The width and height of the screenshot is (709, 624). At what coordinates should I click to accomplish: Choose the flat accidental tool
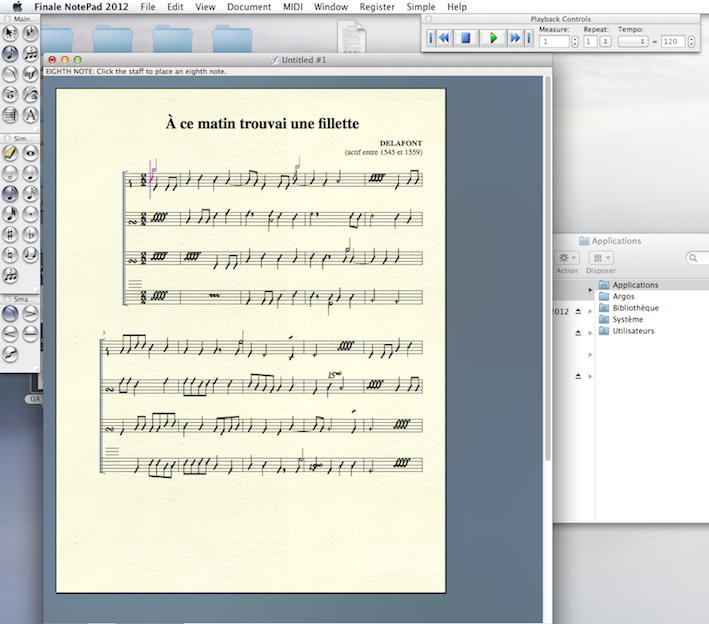[x=30, y=234]
